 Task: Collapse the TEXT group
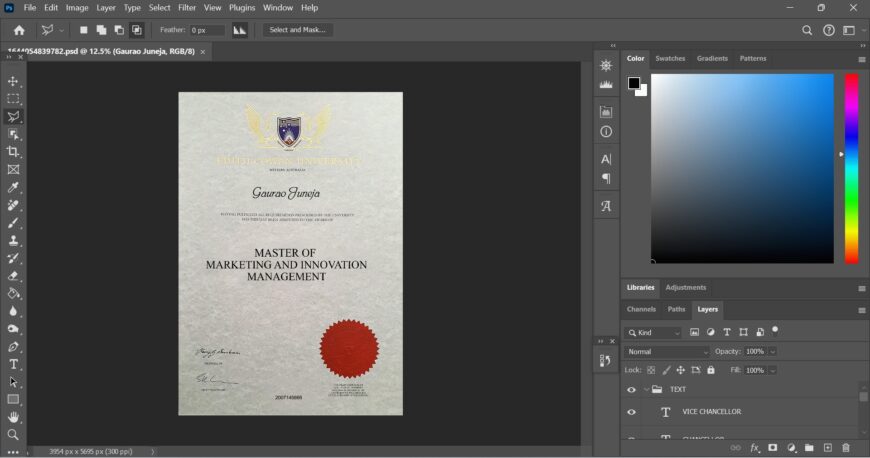point(646,390)
